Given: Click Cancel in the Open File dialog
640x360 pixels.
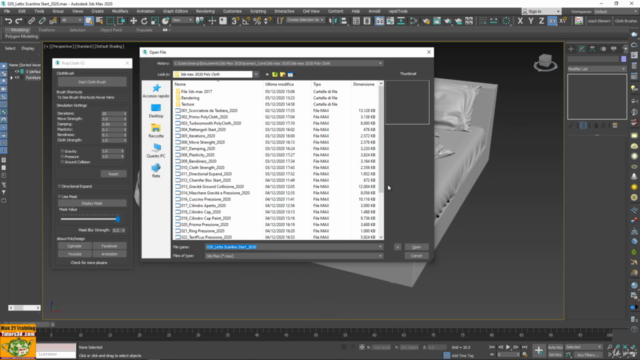Looking at the screenshot, I should coord(416,256).
